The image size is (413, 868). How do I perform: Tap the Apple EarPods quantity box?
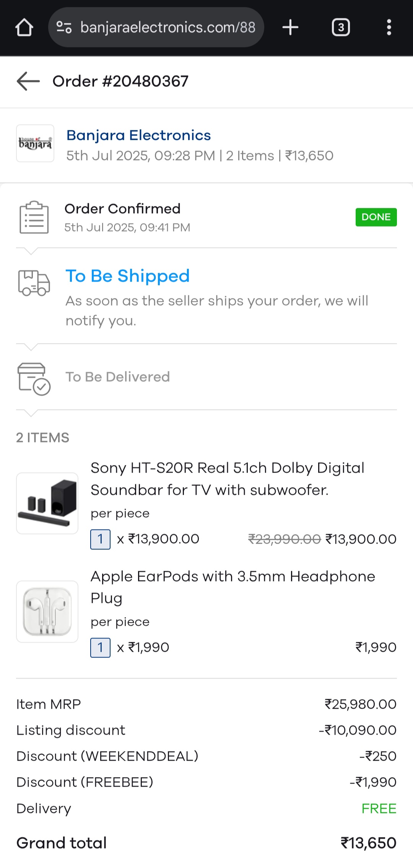coord(100,648)
